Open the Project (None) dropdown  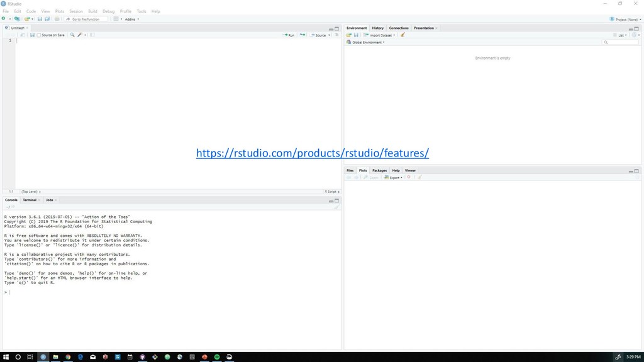pos(625,19)
